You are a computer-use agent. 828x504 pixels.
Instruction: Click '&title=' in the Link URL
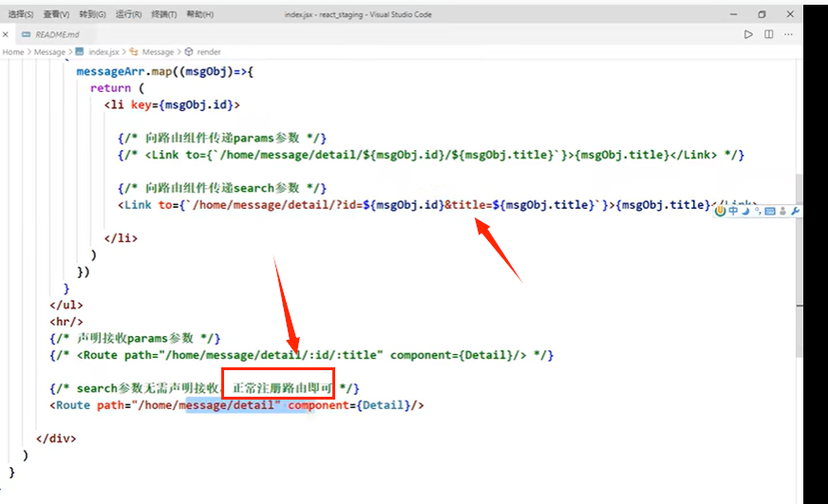[468, 205]
